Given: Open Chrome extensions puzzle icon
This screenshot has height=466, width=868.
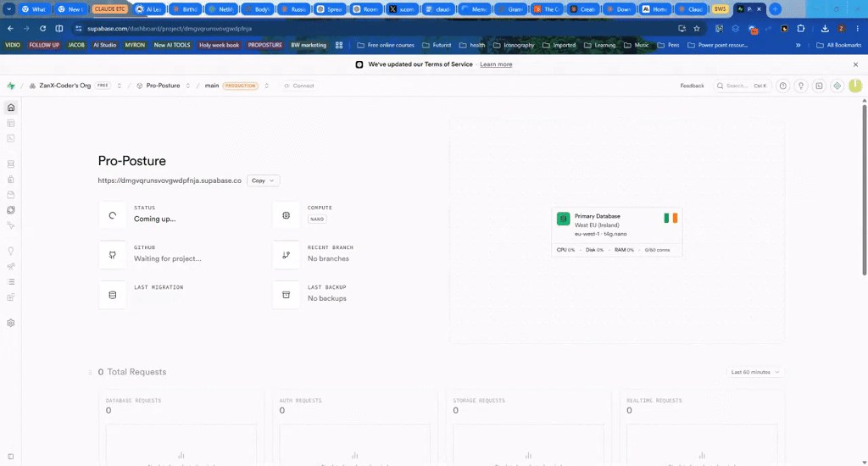Looking at the screenshot, I should 800,28.
